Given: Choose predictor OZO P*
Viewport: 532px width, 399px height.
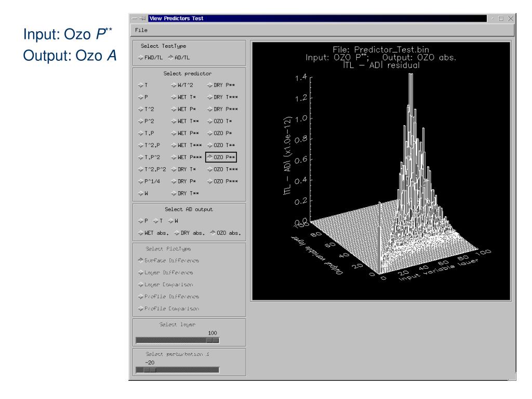Looking at the screenshot, I should click(x=220, y=134).
